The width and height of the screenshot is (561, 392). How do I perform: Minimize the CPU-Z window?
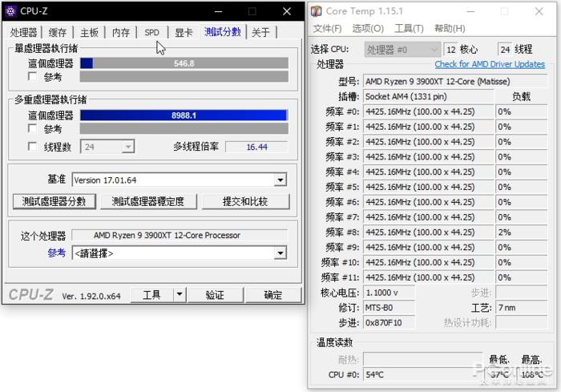pos(218,11)
